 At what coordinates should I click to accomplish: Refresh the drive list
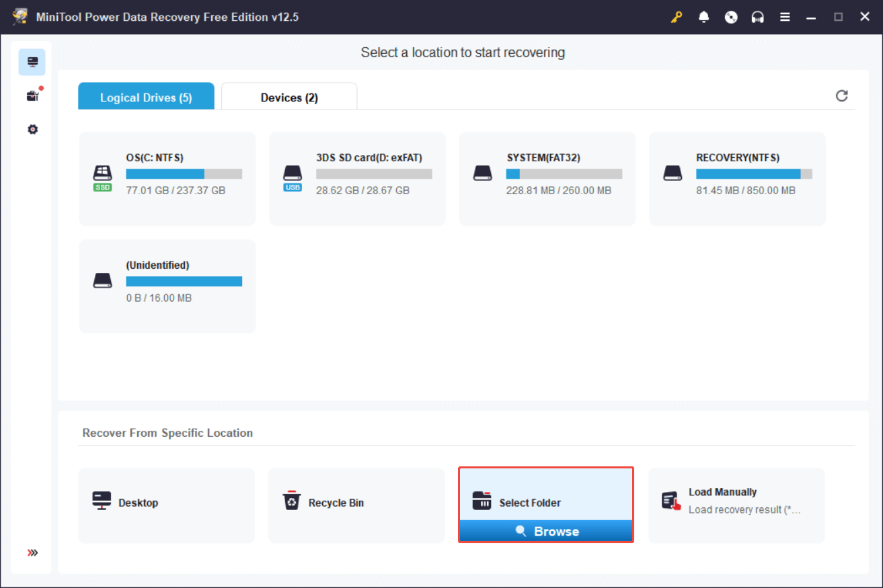[x=841, y=96]
